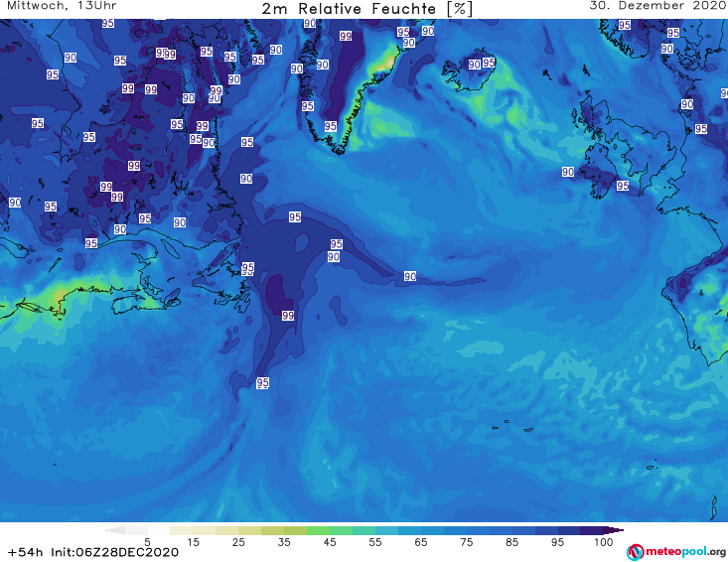Click the "Init:06Z28DEC2020" model run text
This screenshot has height=562, width=728.
(x=114, y=552)
